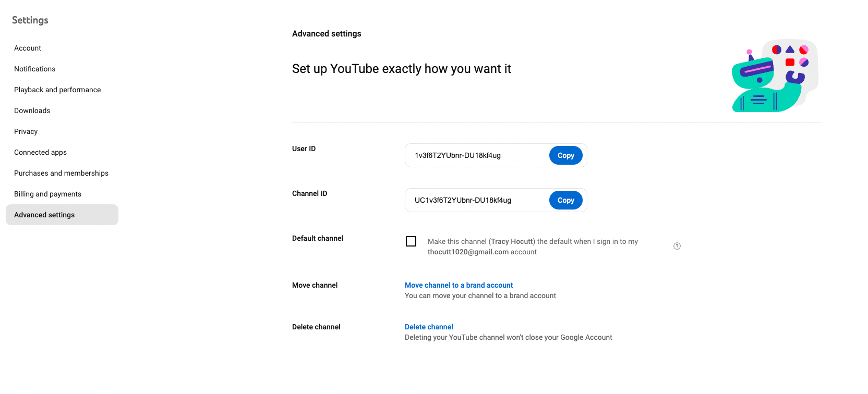The width and height of the screenshot is (868, 394).
Task: Open the default channel help icon
Action: point(677,246)
